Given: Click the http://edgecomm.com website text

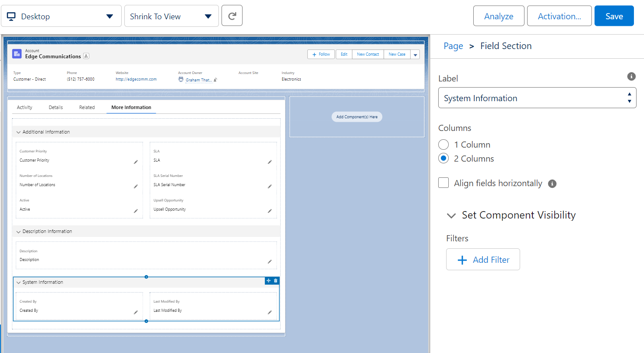Looking at the screenshot, I should click(136, 79).
